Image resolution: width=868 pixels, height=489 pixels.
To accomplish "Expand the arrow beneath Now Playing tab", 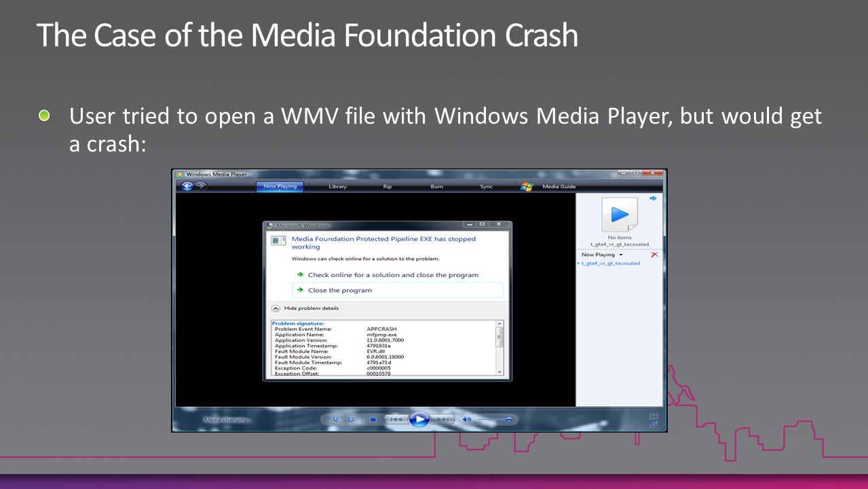I will 280,191.
